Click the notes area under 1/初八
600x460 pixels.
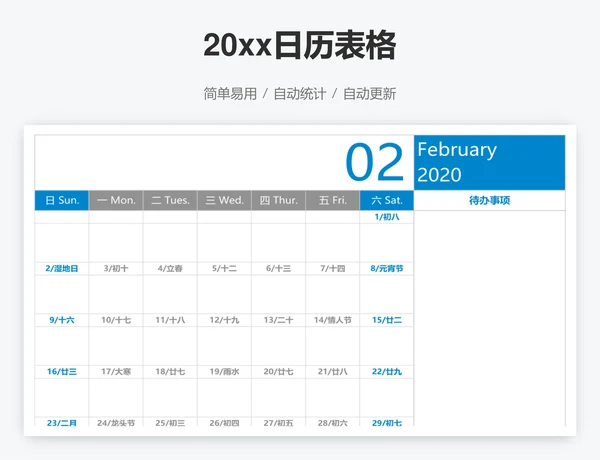(x=387, y=243)
